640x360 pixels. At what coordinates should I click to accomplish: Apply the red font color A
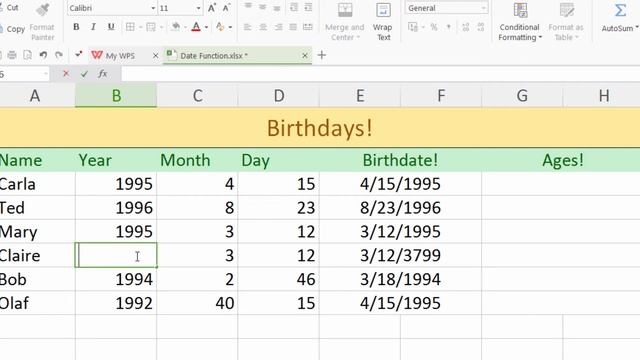tap(196, 27)
